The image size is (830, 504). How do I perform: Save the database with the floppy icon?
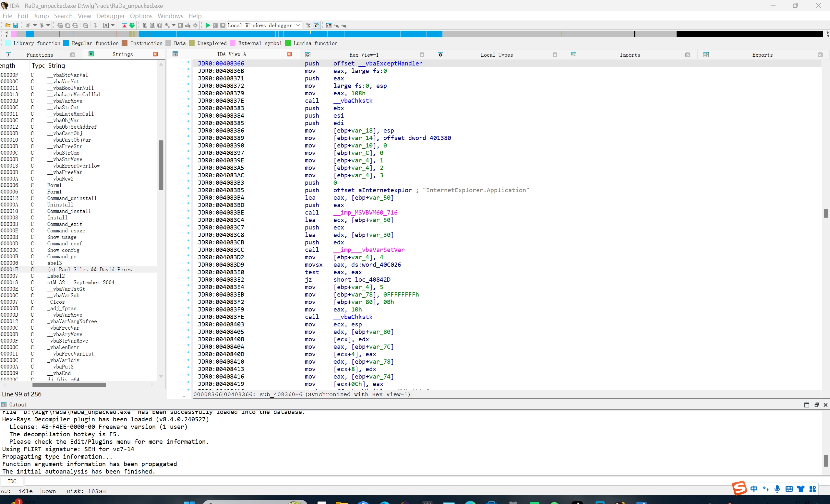coord(15,25)
